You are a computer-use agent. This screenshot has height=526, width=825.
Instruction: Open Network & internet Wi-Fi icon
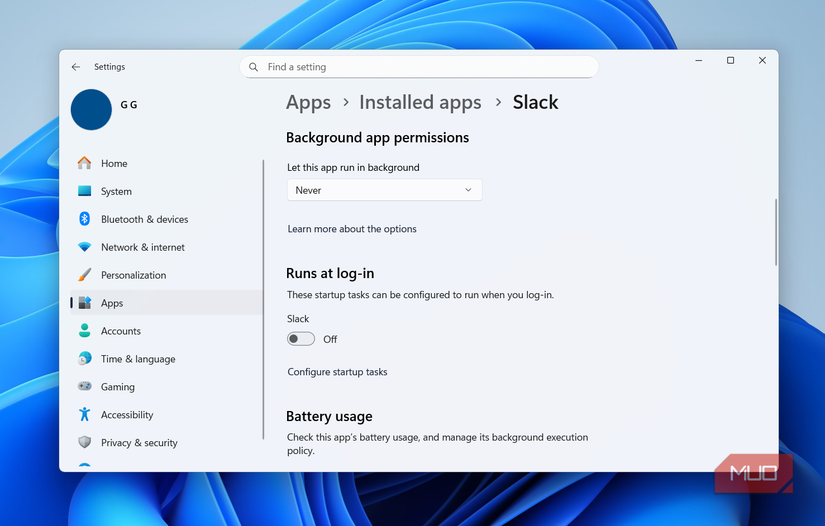pos(84,247)
